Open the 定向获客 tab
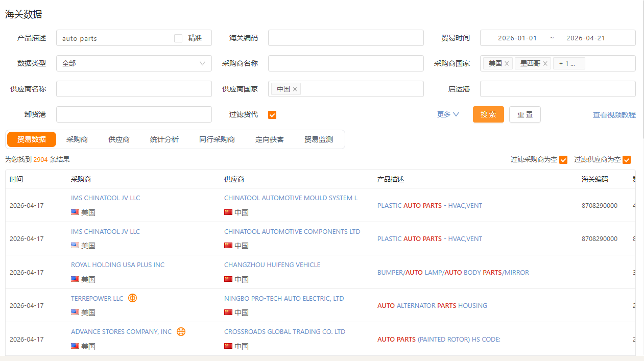 coord(270,139)
